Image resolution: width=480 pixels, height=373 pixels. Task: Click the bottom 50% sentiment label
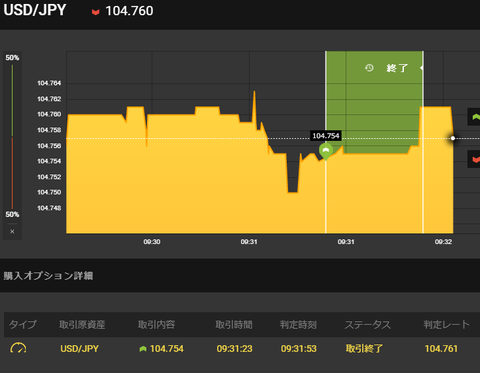[12, 214]
